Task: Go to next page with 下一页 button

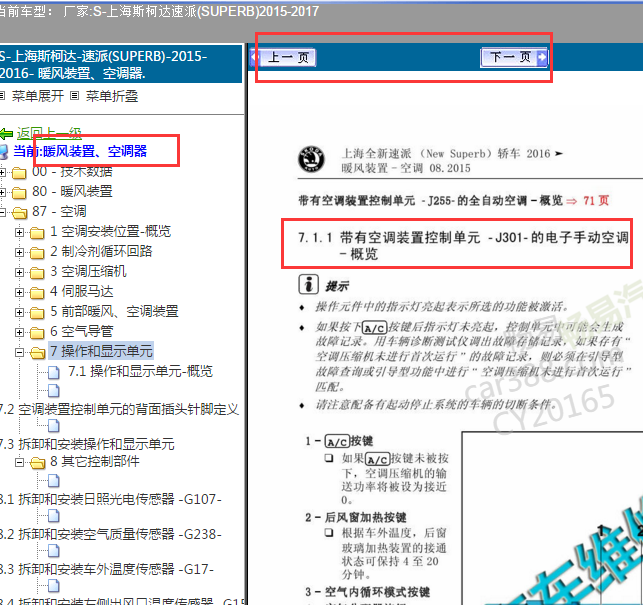Action: point(514,57)
